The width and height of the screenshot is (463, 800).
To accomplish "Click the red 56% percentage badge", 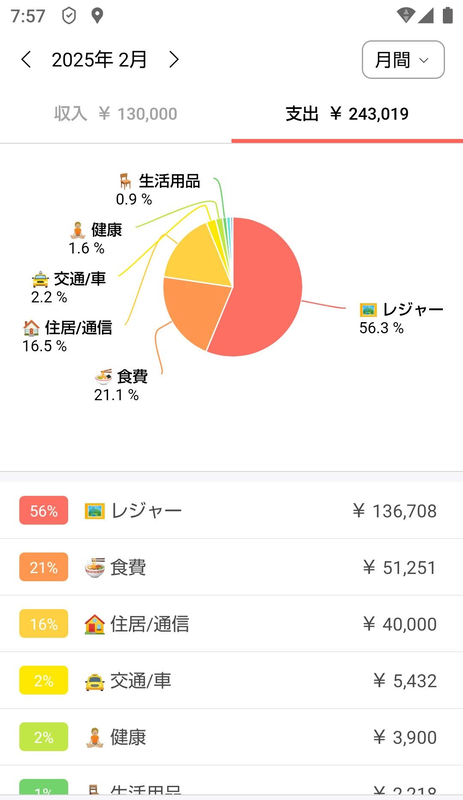I will tap(43, 510).
